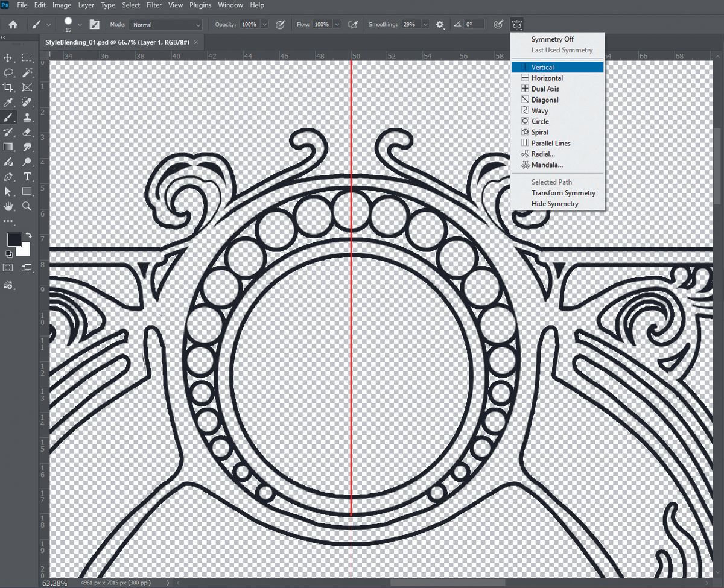Toggle pressure for opacity
The height and width of the screenshot is (588, 724).
[x=280, y=25]
